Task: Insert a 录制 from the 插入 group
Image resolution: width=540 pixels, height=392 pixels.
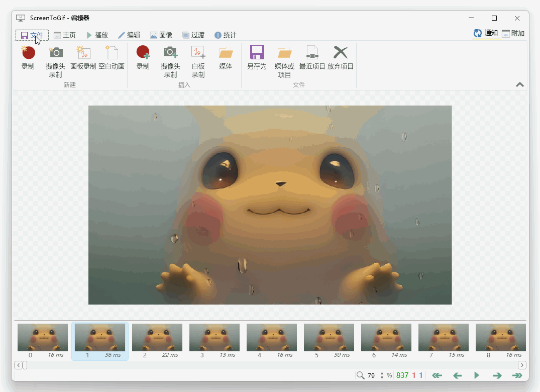Action: coord(143,58)
